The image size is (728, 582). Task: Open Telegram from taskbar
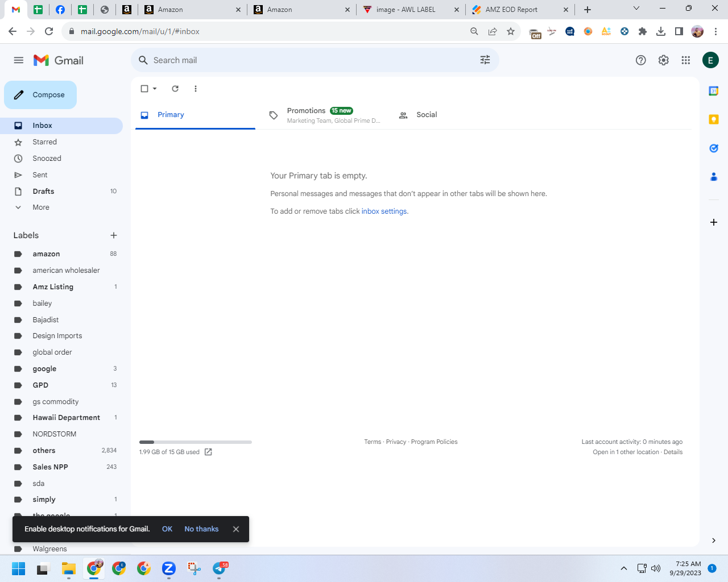[x=220, y=568]
